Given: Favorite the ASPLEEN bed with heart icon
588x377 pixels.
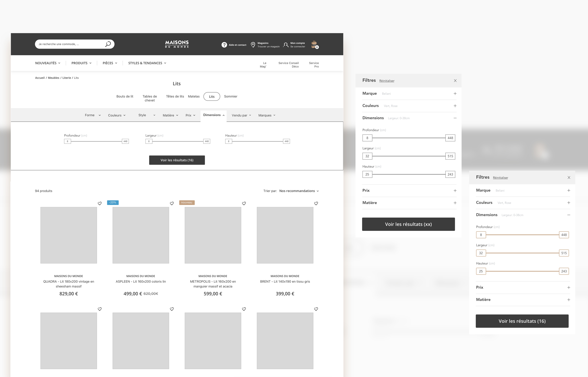Looking at the screenshot, I should pos(172,203).
